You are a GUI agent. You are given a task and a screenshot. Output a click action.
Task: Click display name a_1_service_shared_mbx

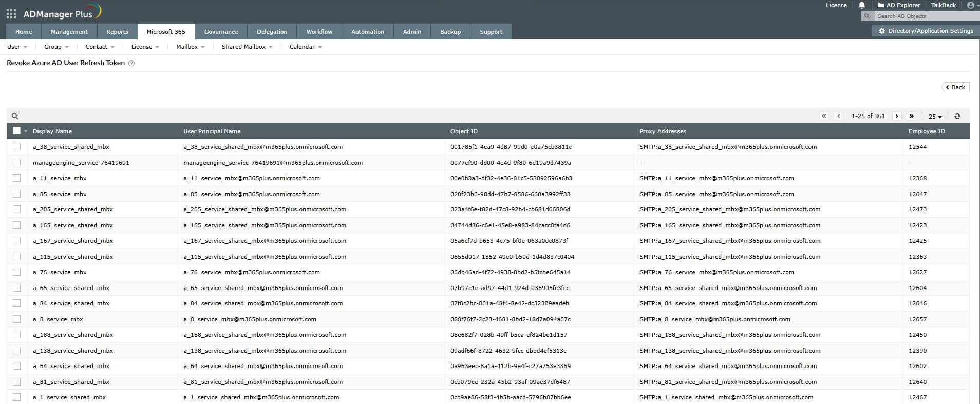pos(69,397)
